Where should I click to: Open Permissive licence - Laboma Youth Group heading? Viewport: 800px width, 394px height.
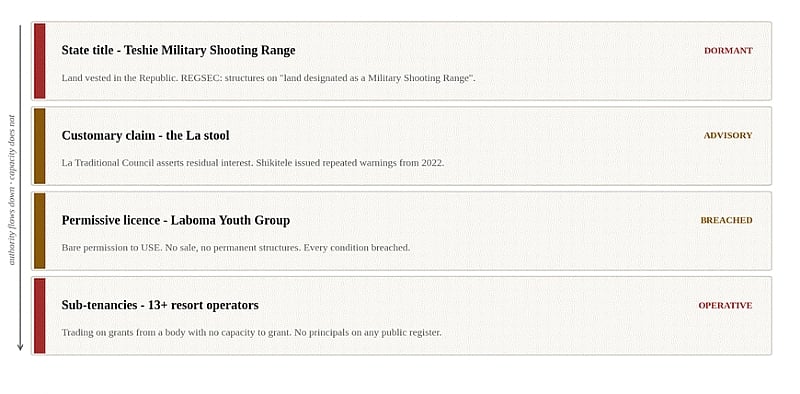coord(176,220)
